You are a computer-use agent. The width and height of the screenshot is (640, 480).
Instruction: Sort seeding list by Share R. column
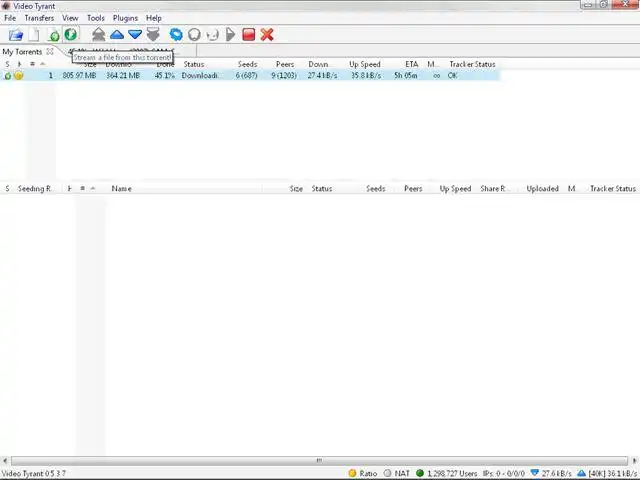493,189
